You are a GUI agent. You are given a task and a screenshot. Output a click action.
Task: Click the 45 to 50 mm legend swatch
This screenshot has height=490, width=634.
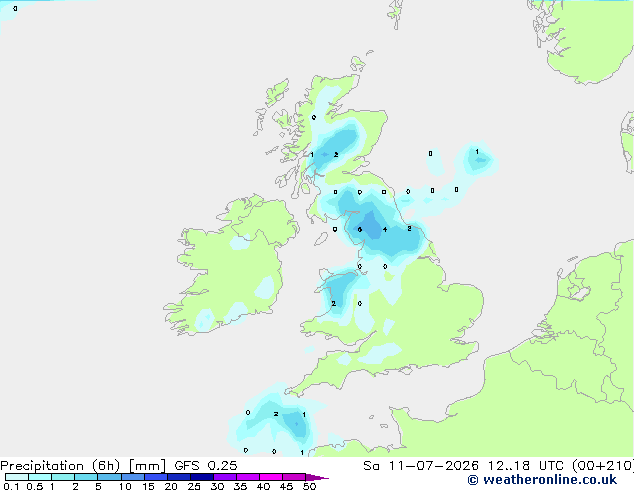[x=294, y=477]
